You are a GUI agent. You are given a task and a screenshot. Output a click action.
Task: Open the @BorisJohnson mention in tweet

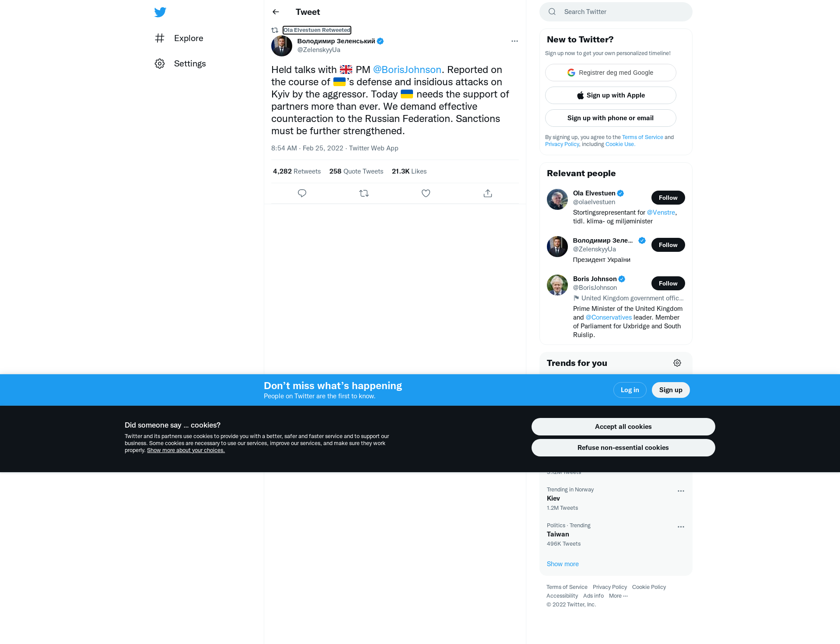click(407, 70)
